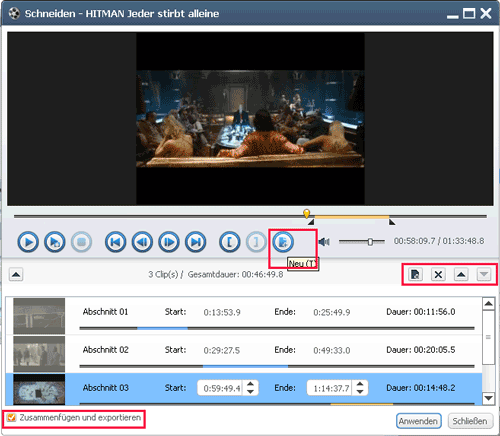Click start time 0:13:53.9
This screenshot has height=436, width=500.
coord(222,312)
